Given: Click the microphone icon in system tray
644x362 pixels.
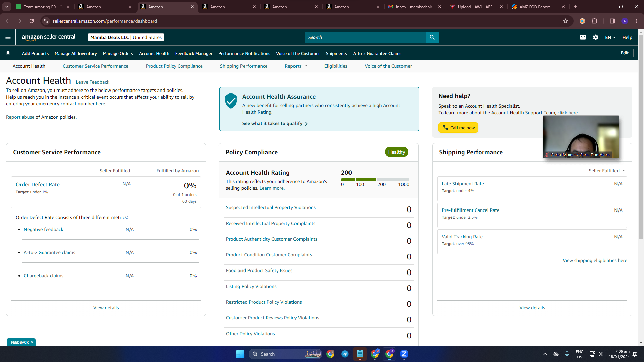Looking at the screenshot, I should [567, 354].
